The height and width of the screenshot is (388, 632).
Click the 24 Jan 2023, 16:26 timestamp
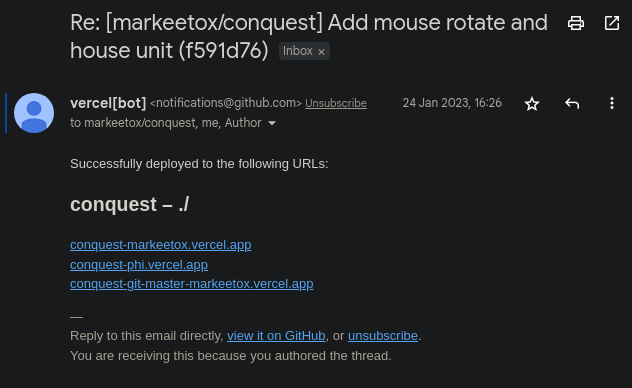point(452,103)
